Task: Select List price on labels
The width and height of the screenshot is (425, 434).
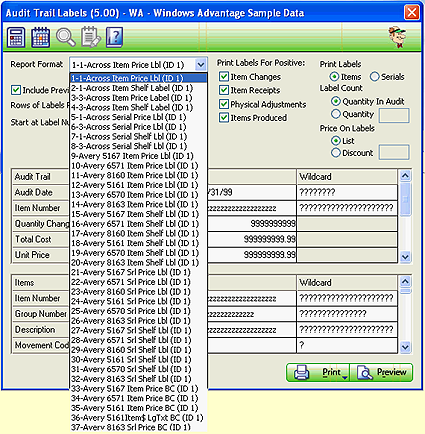Action: point(336,140)
